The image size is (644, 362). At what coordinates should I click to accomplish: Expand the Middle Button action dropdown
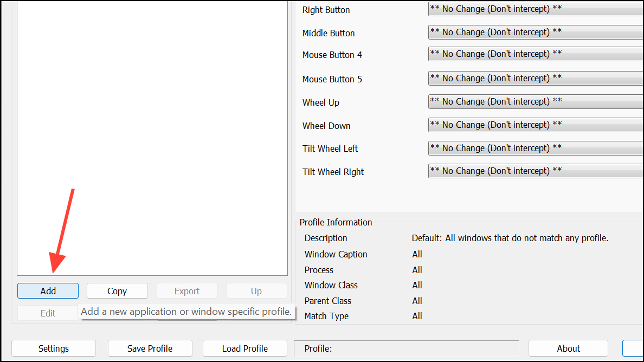(x=536, y=33)
